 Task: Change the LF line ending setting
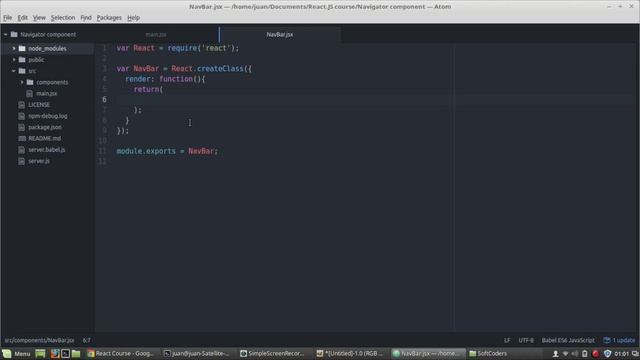pos(507,340)
